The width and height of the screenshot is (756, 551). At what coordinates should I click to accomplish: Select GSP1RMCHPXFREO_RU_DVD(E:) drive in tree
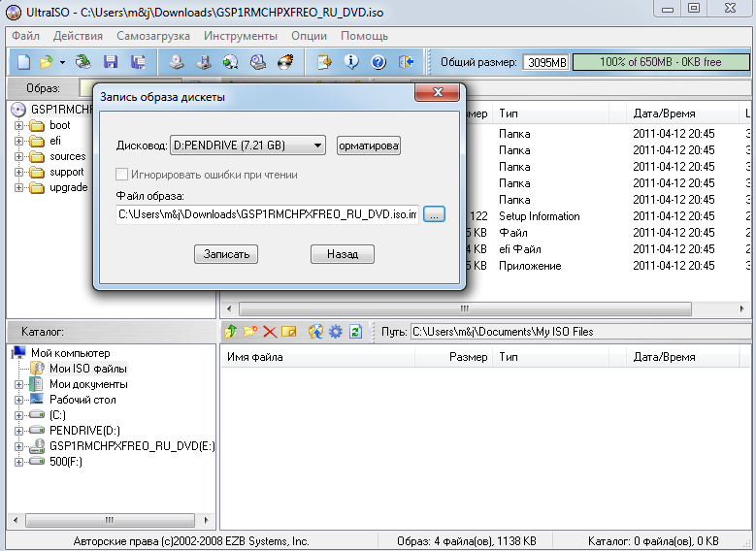132,446
